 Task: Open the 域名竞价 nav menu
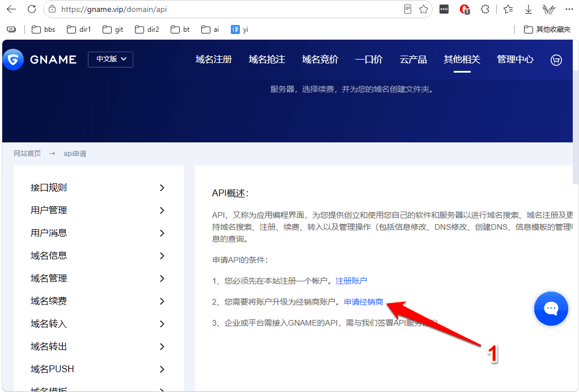coord(320,59)
